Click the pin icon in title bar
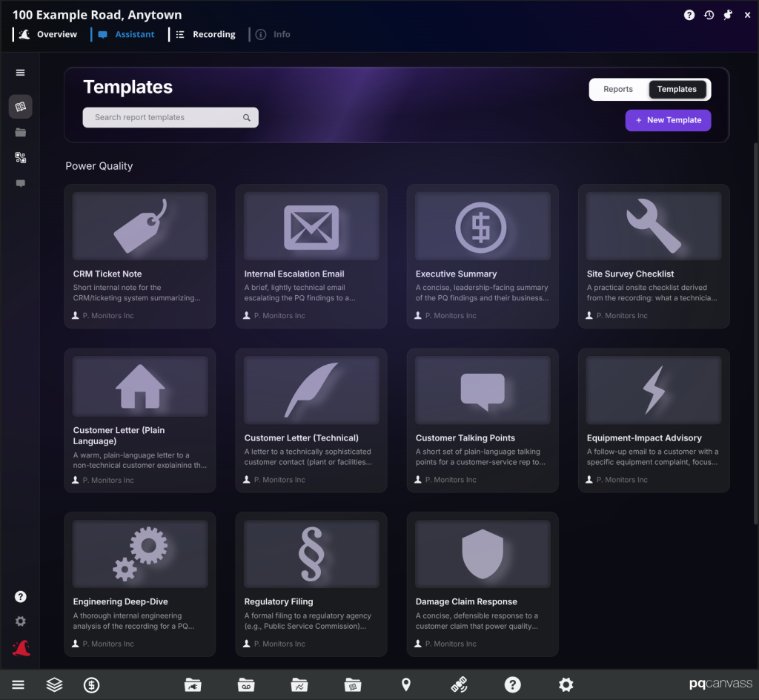 tap(728, 15)
